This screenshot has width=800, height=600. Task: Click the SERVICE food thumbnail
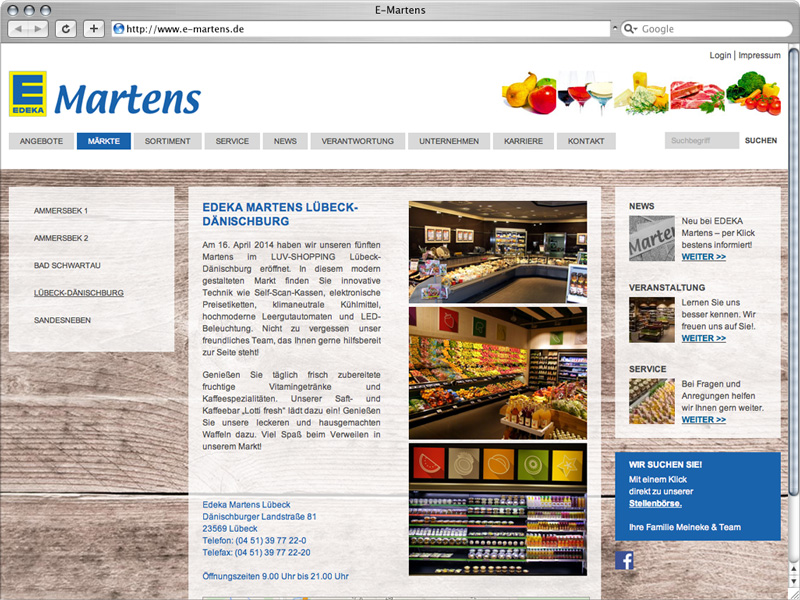(x=652, y=402)
